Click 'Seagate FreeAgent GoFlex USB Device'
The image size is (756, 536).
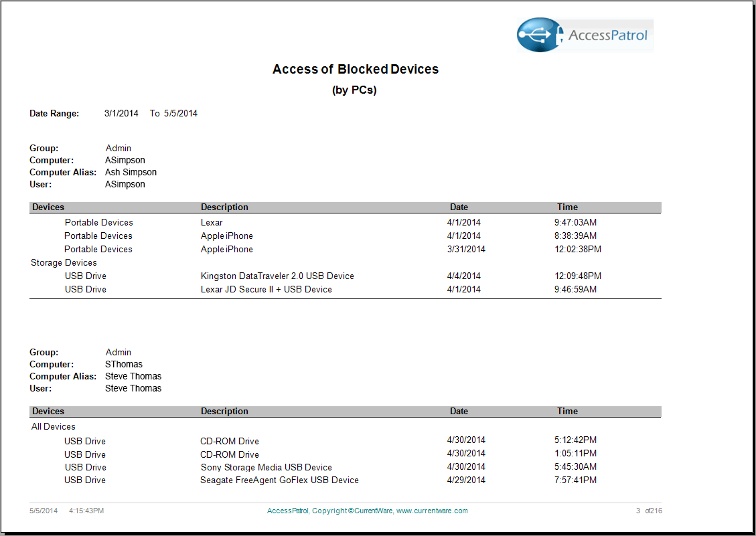pyautogui.click(x=280, y=480)
